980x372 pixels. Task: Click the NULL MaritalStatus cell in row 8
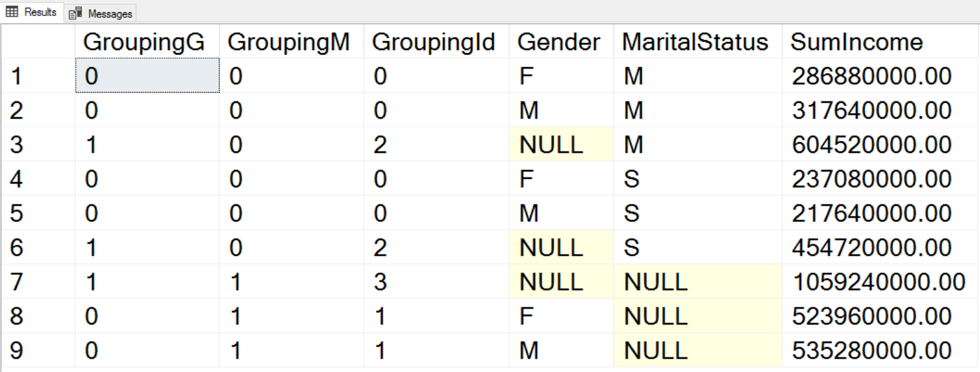click(x=656, y=316)
